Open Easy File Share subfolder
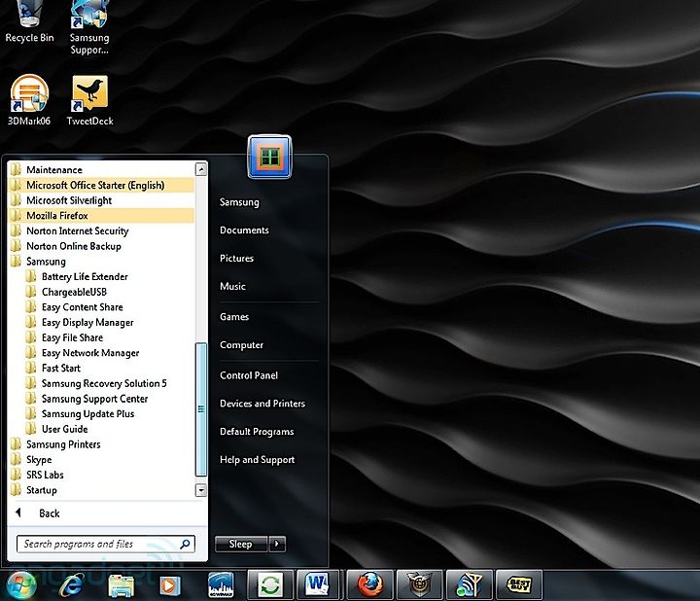 click(101, 337)
